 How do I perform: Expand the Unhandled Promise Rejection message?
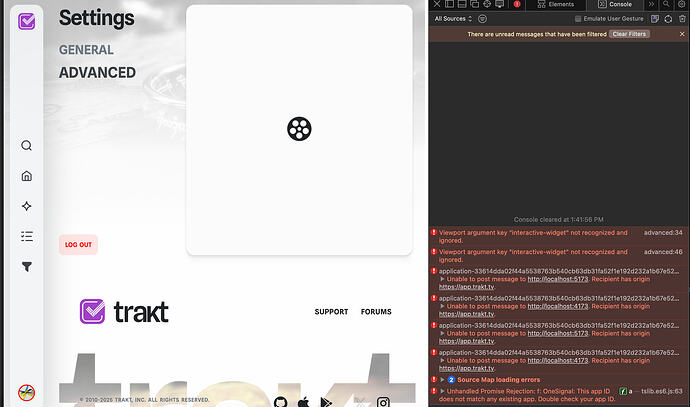coord(443,391)
